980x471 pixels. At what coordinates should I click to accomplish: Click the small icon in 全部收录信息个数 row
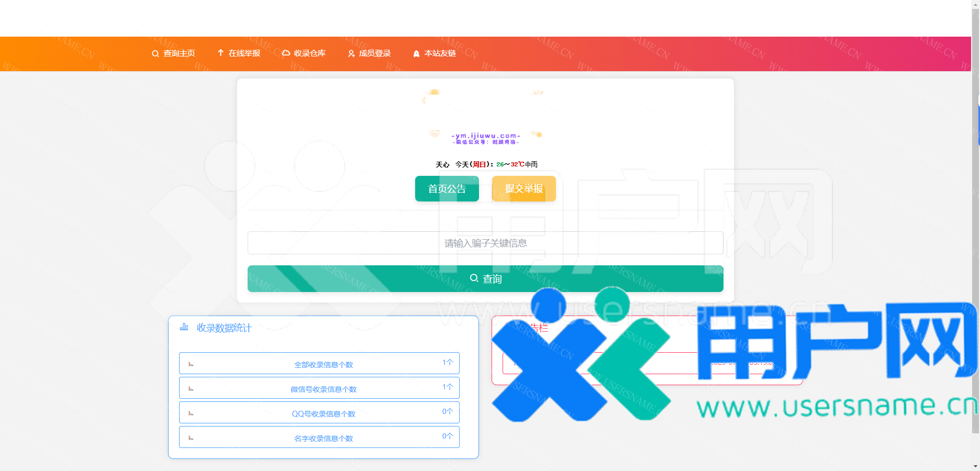coord(191,364)
